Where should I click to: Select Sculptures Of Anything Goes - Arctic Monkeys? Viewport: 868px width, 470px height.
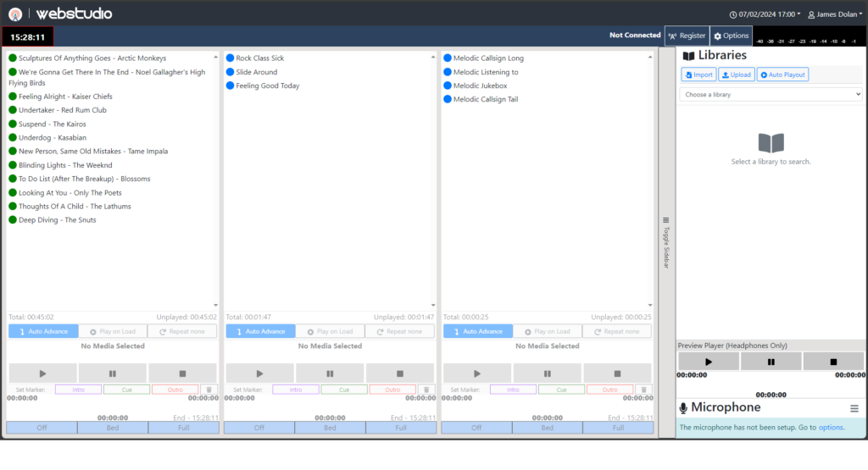point(92,58)
